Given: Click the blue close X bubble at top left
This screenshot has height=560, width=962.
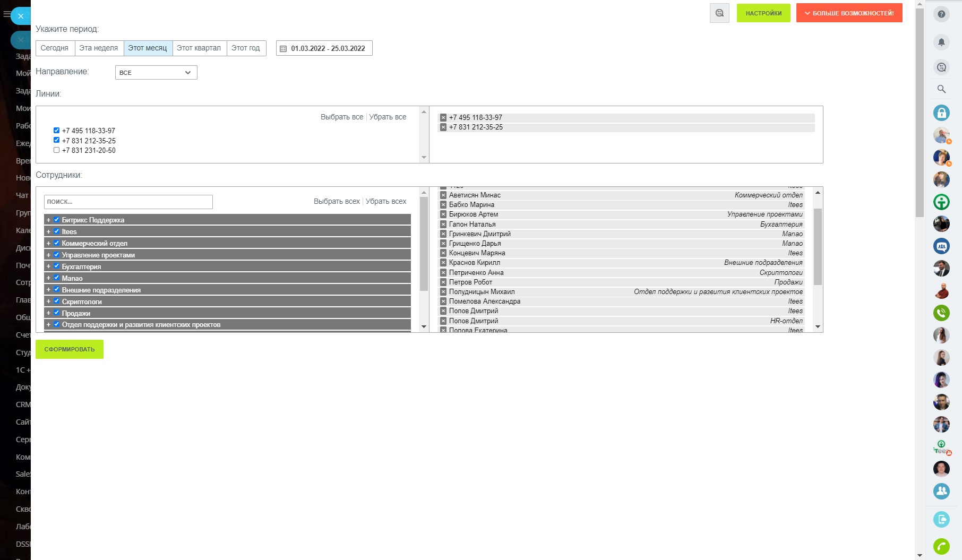Looking at the screenshot, I should (21, 16).
